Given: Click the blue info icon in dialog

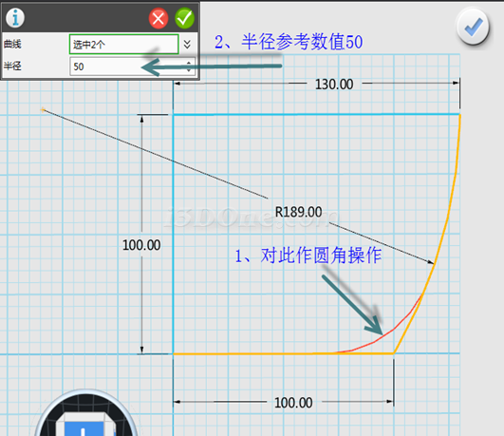Looking at the screenshot, I should click(x=15, y=17).
